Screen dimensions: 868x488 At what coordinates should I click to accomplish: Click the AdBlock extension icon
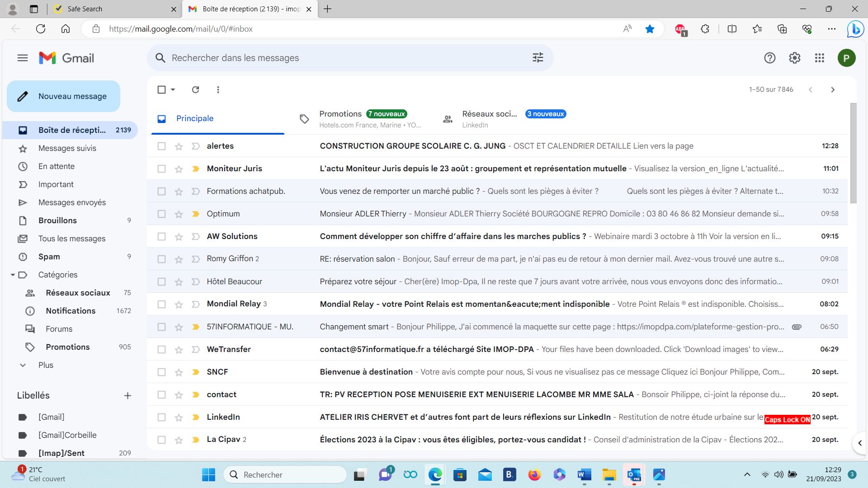pos(680,29)
